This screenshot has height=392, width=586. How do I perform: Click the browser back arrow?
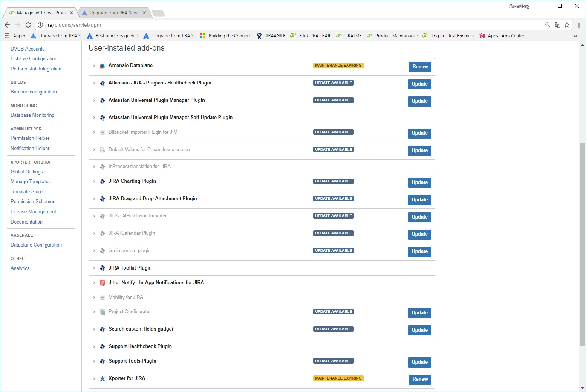[7, 25]
